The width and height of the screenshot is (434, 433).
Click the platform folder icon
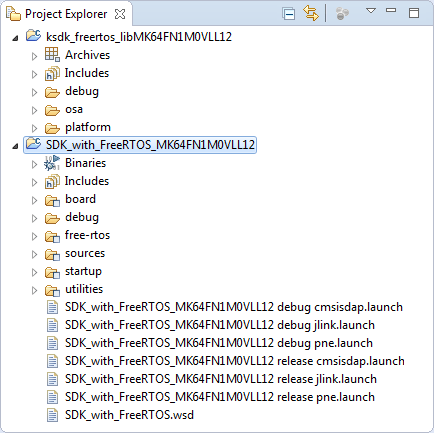[x=52, y=128]
